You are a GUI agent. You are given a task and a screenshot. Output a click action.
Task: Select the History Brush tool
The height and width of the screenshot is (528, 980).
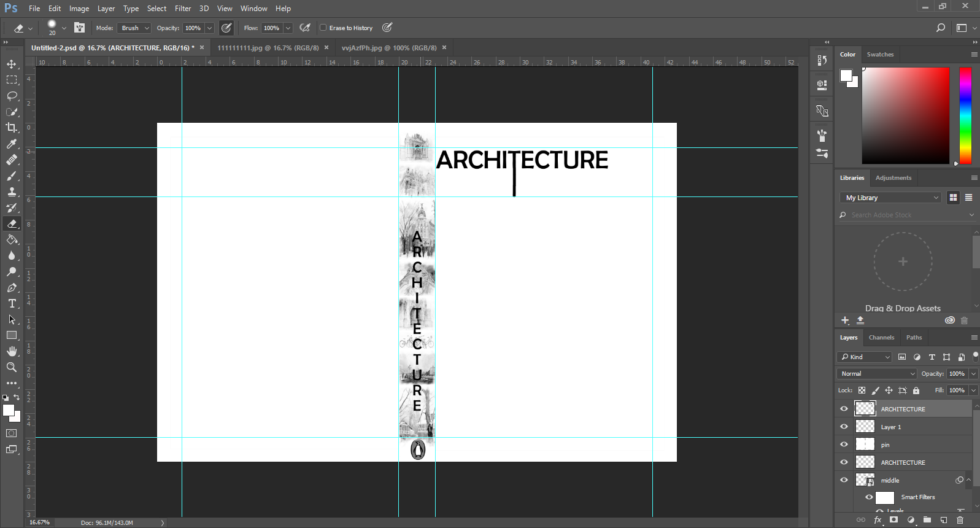12,208
